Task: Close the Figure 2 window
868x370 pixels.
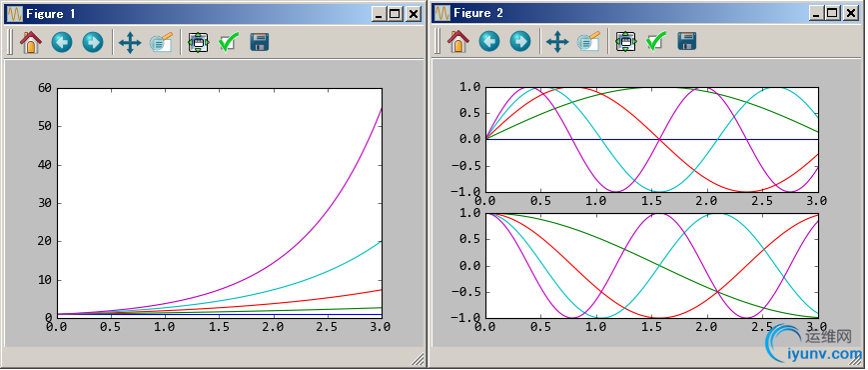Action: pos(850,13)
